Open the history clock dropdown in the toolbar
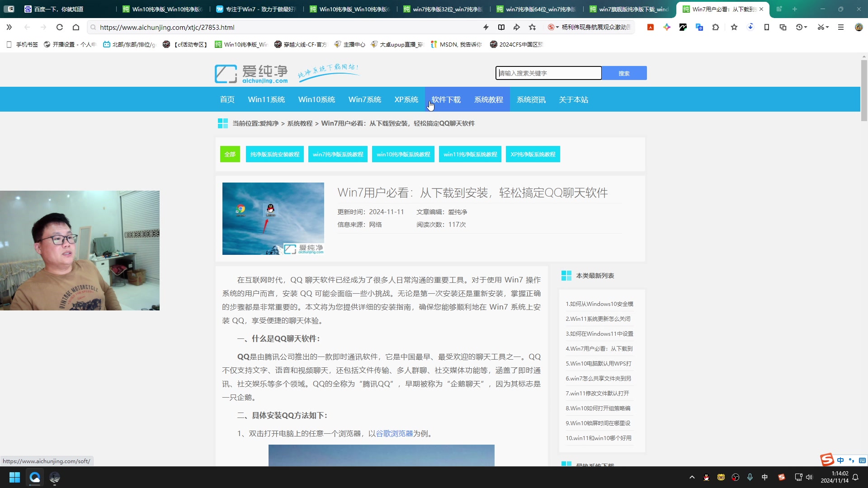 click(x=802, y=27)
